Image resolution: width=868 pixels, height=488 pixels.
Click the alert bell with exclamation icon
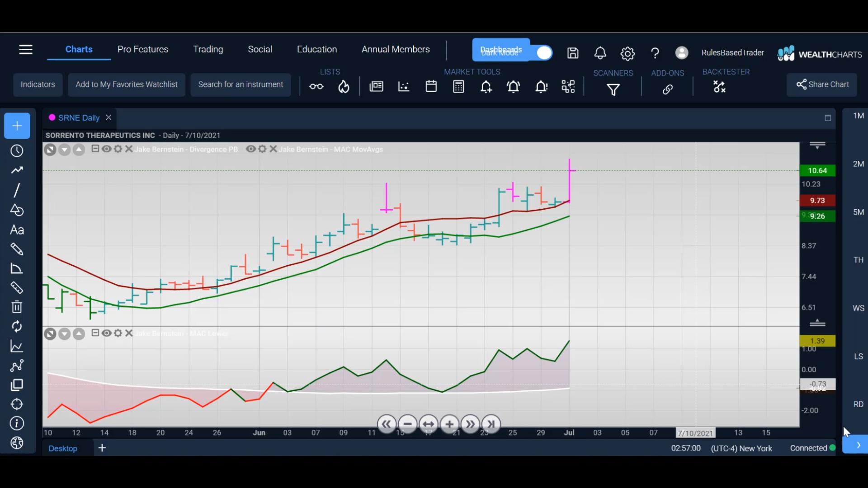click(x=541, y=86)
